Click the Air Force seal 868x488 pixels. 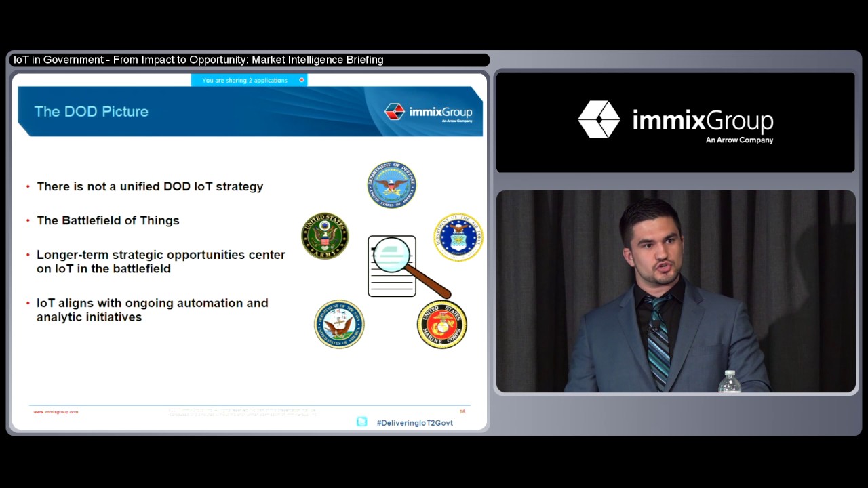pos(459,237)
